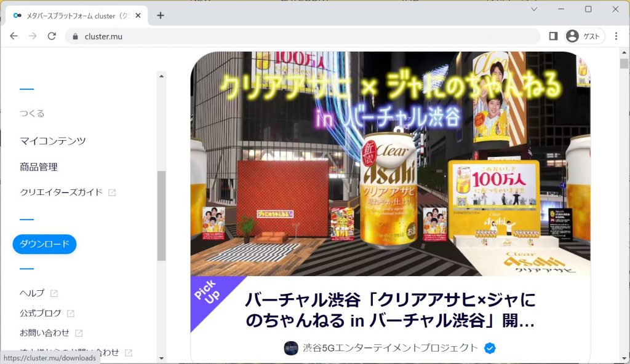Image resolution: width=630 pixels, height=364 pixels.
Task: Click external-link icon beside 公式ブログ
Action: (x=70, y=314)
